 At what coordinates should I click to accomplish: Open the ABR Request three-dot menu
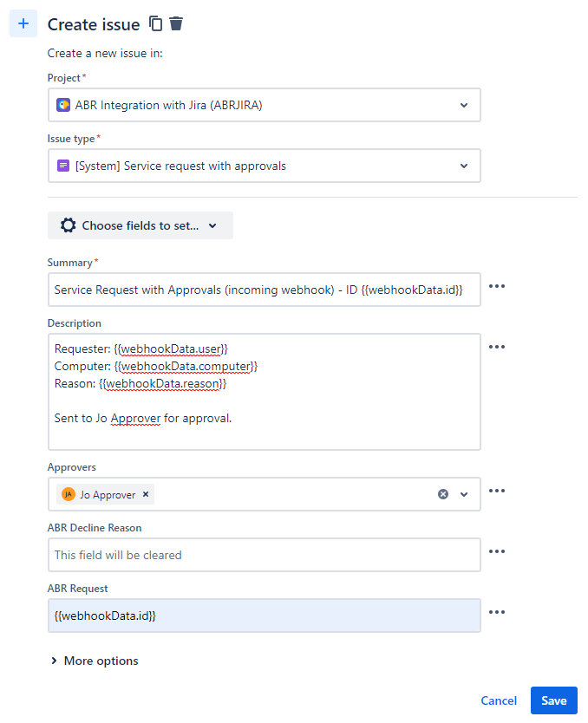tap(497, 612)
